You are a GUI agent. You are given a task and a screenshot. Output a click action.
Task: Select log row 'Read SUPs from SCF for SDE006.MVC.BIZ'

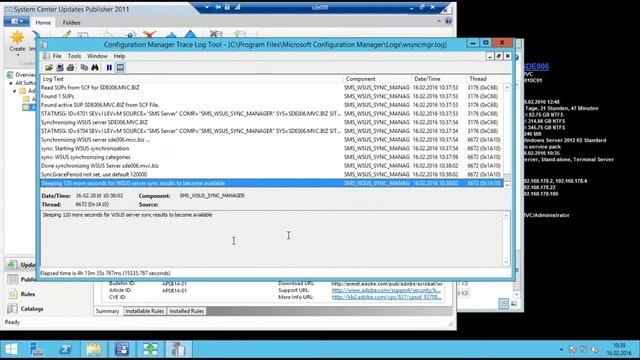pyautogui.click(x=271, y=88)
